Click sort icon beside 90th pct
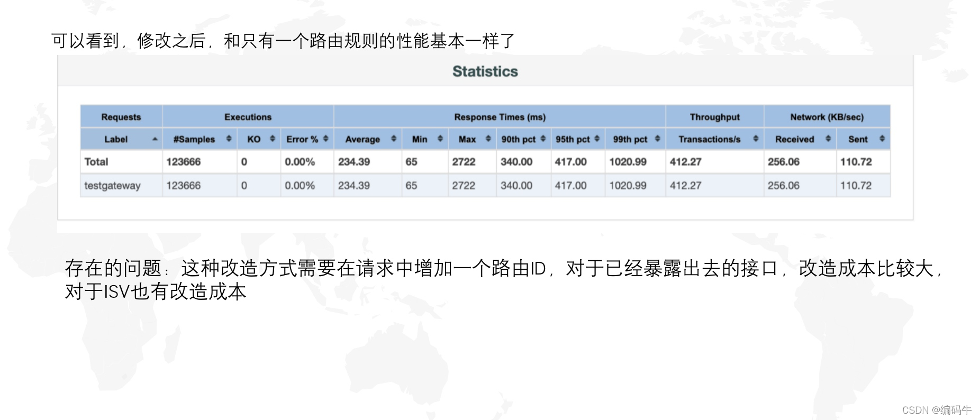 pos(543,139)
